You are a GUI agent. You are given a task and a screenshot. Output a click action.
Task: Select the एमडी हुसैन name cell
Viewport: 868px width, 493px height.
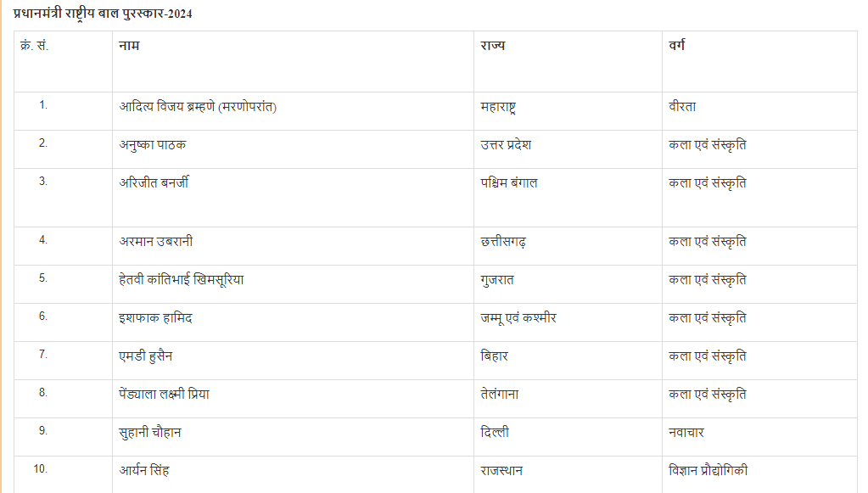coord(146,356)
